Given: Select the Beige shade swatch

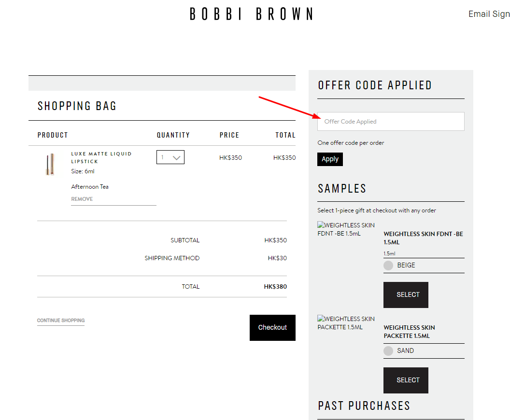Looking at the screenshot, I should (x=388, y=265).
